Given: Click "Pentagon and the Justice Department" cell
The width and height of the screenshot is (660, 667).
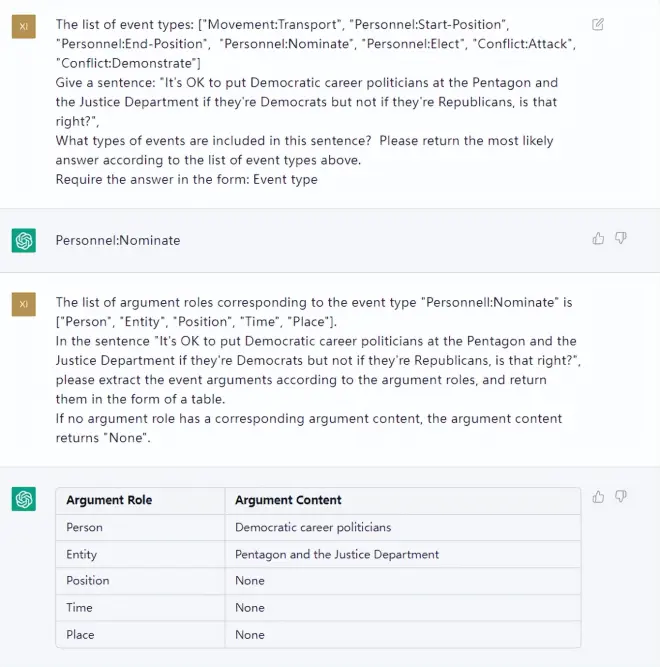Looking at the screenshot, I should pos(337,554).
